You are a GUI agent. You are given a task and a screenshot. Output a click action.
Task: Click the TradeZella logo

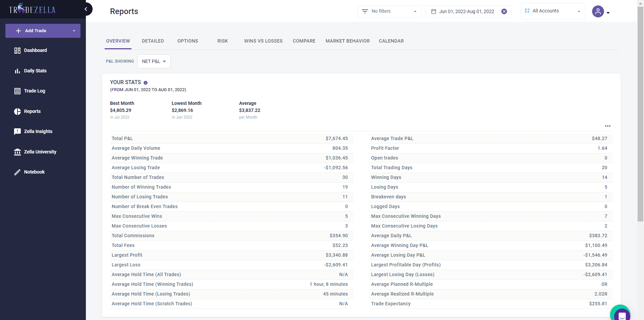[x=32, y=9]
